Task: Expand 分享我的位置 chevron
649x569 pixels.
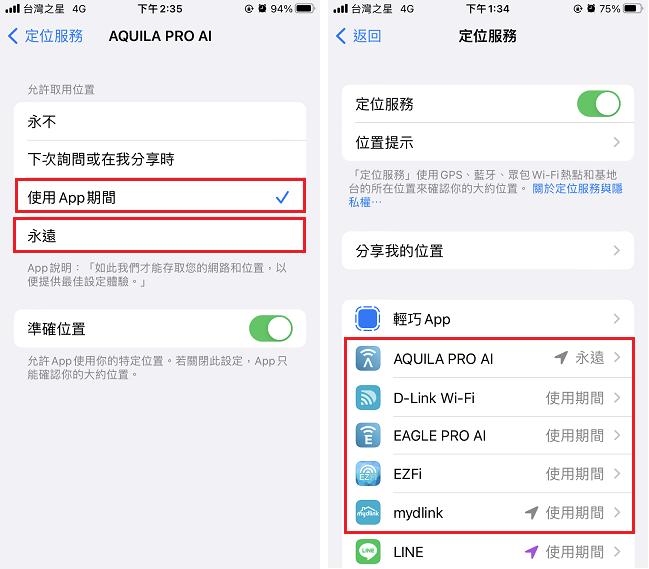Action: click(616, 250)
